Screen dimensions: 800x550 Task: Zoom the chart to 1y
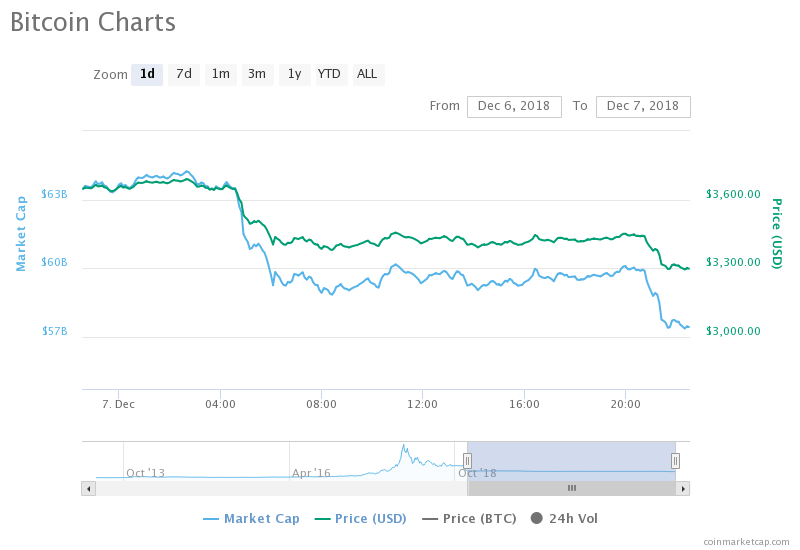click(293, 74)
